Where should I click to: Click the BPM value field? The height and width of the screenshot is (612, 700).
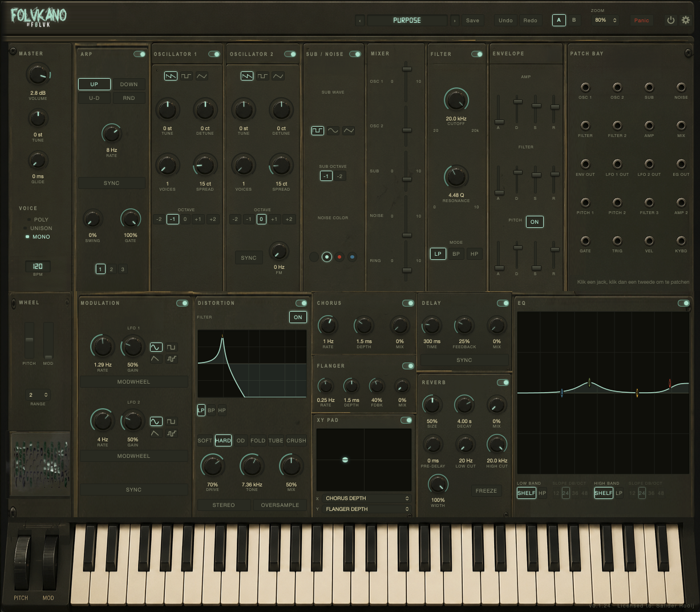click(x=38, y=267)
